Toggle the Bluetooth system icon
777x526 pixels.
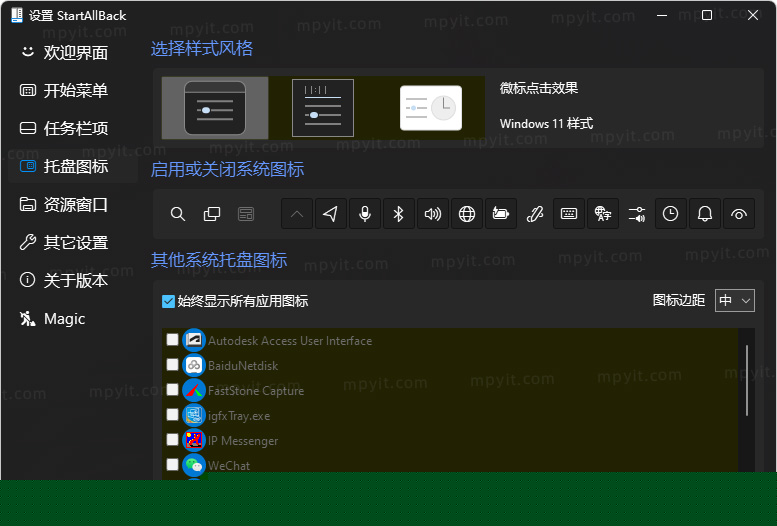pyautogui.click(x=398, y=214)
